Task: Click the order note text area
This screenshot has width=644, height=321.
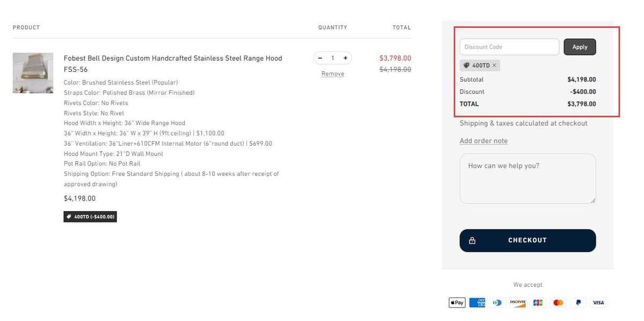Action: pyautogui.click(x=528, y=178)
